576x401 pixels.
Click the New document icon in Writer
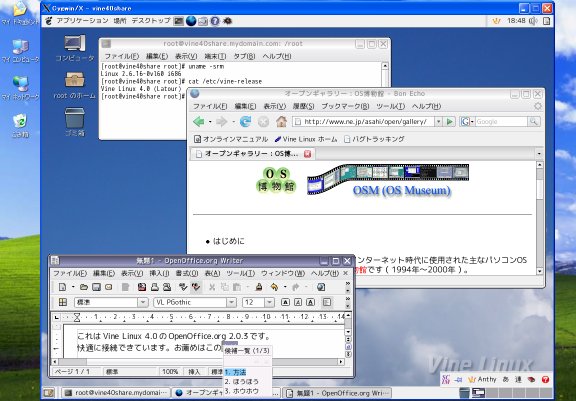pyautogui.click(x=62, y=287)
